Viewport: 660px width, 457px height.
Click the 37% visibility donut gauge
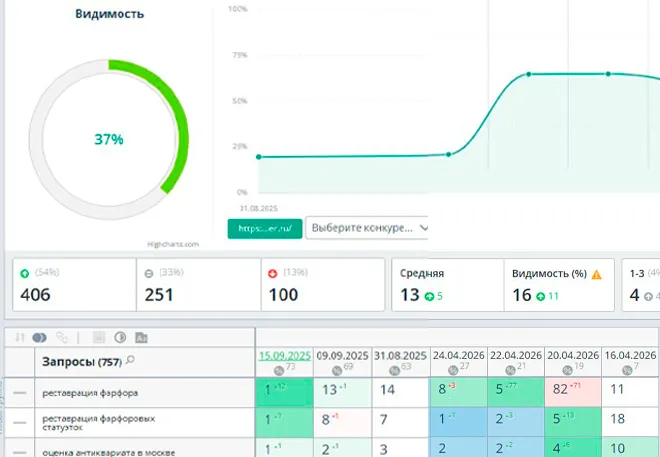(109, 140)
